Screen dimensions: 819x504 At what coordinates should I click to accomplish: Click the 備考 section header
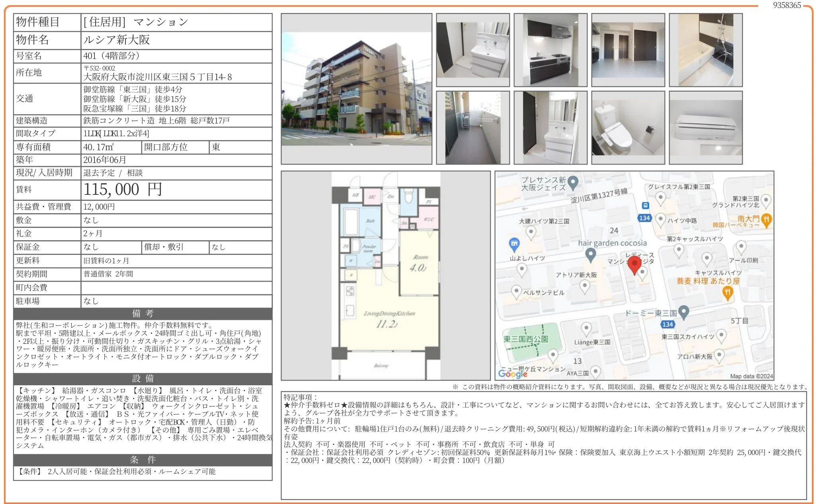click(x=143, y=314)
